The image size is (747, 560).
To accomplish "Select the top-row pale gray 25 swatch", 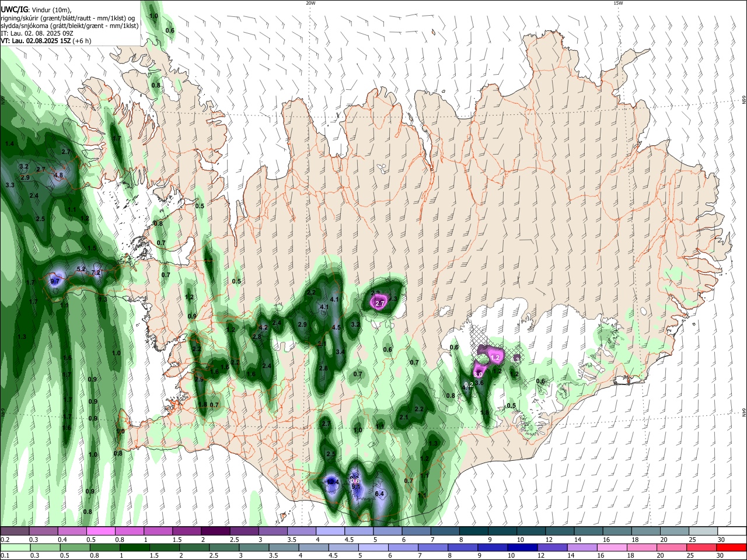I will [x=703, y=531].
